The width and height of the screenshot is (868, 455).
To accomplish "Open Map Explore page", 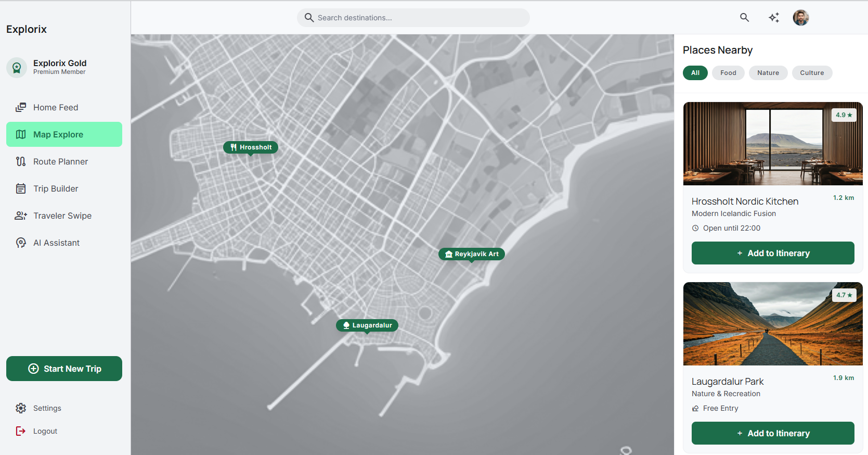I will click(x=64, y=134).
